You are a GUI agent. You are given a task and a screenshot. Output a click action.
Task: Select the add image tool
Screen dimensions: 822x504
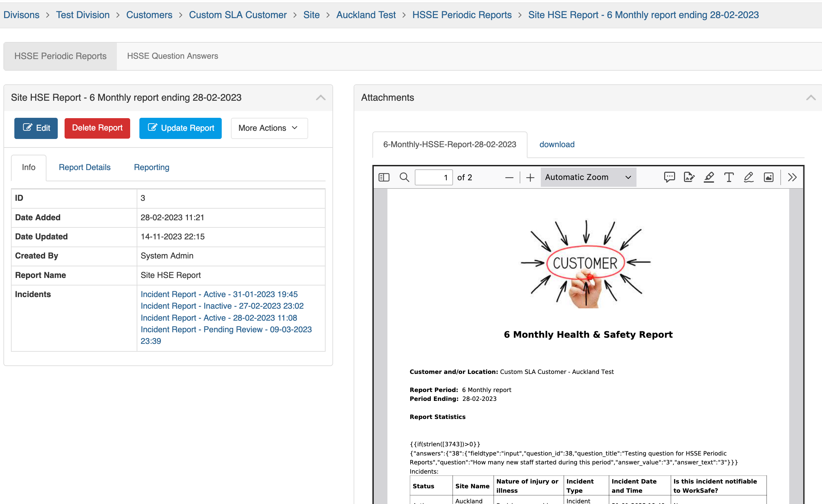768,177
